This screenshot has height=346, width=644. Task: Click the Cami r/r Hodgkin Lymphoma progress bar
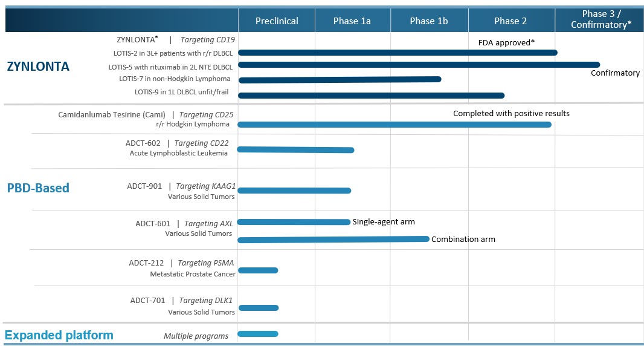(x=394, y=125)
